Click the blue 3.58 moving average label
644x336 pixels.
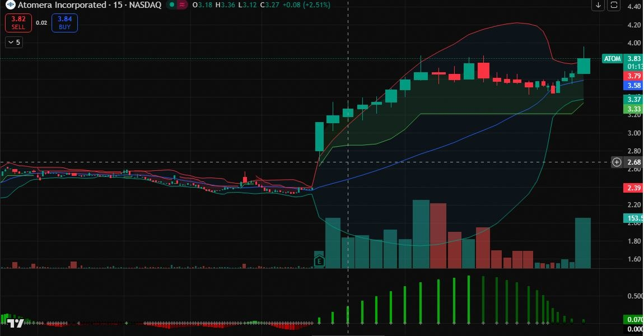(634, 86)
